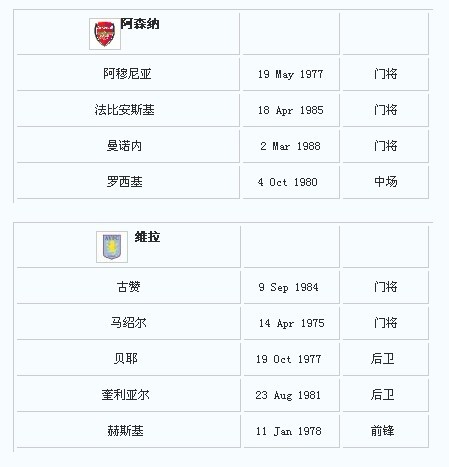
Task: Click player name 罗西基
Action: coord(125,182)
